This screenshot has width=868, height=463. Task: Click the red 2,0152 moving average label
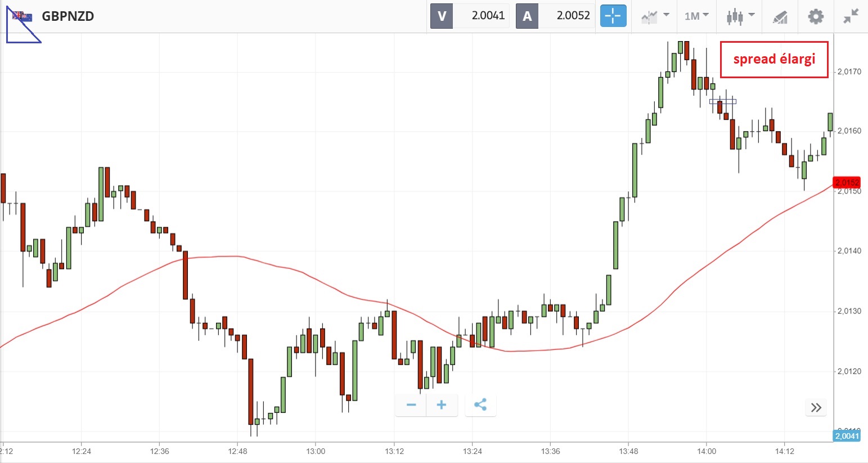pyautogui.click(x=847, y=182)
